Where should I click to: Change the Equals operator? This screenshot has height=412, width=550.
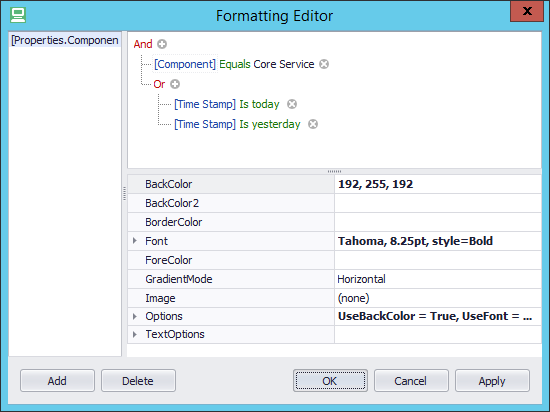tap(235, 64)
